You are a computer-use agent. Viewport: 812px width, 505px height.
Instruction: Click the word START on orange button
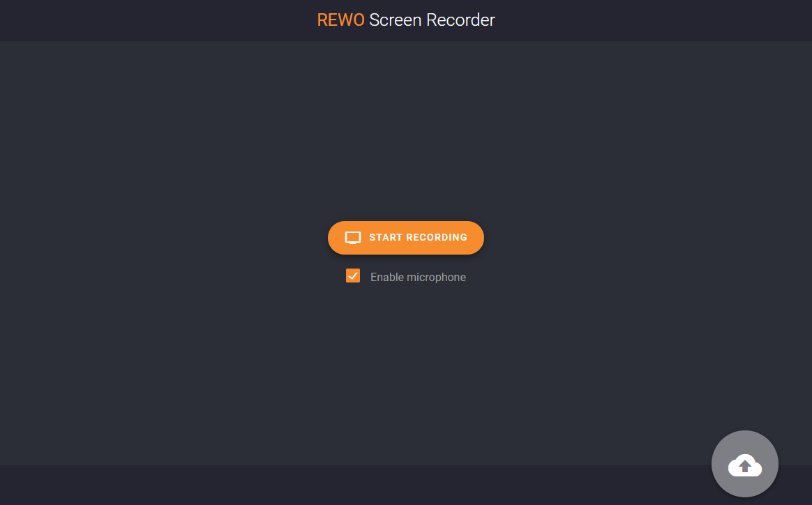click(x=386, y=237)
